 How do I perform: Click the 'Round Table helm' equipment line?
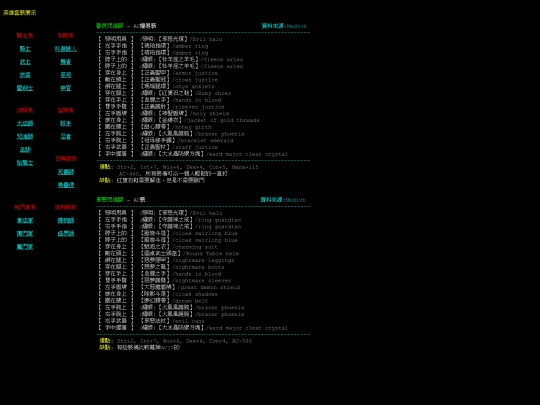pos(169,253)
